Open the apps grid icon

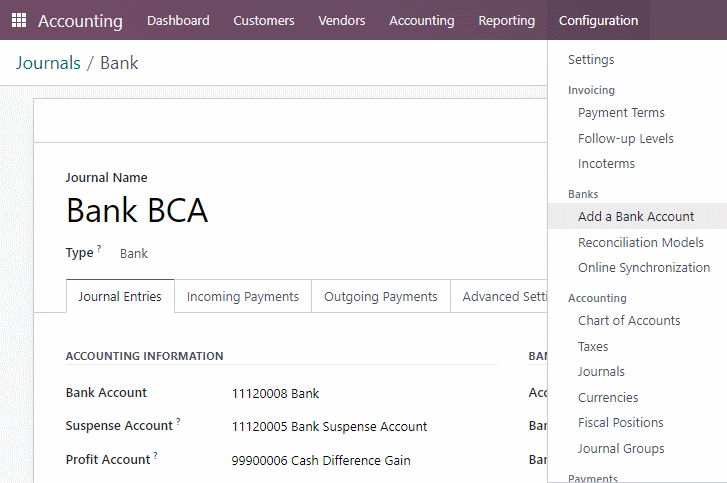pyautogui.click(x=19, y=20)
